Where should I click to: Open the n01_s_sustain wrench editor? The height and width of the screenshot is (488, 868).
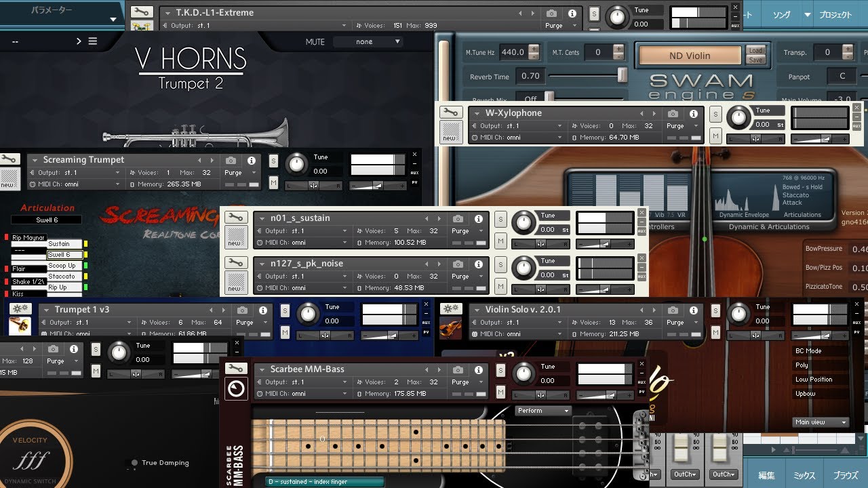(235, 218)
